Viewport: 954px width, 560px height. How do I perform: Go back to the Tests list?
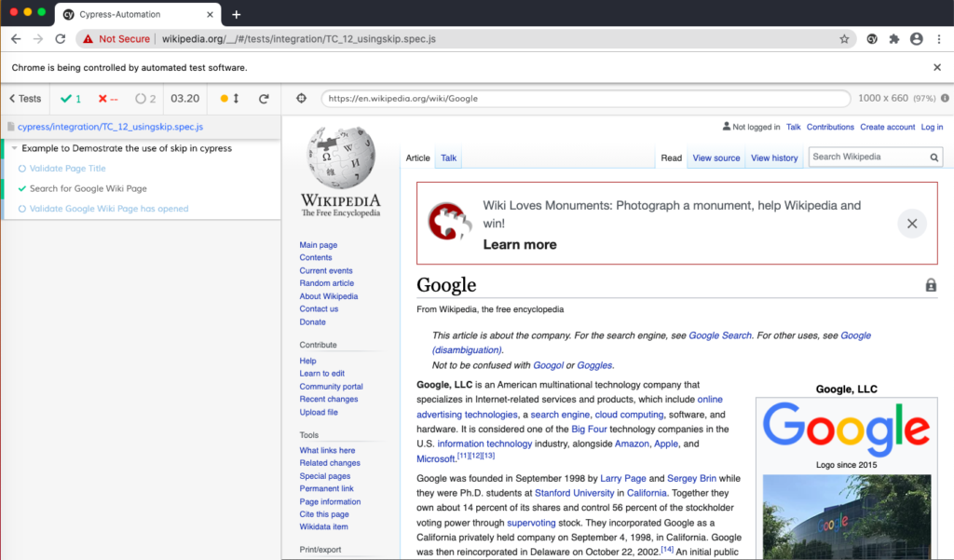(25, 99)
